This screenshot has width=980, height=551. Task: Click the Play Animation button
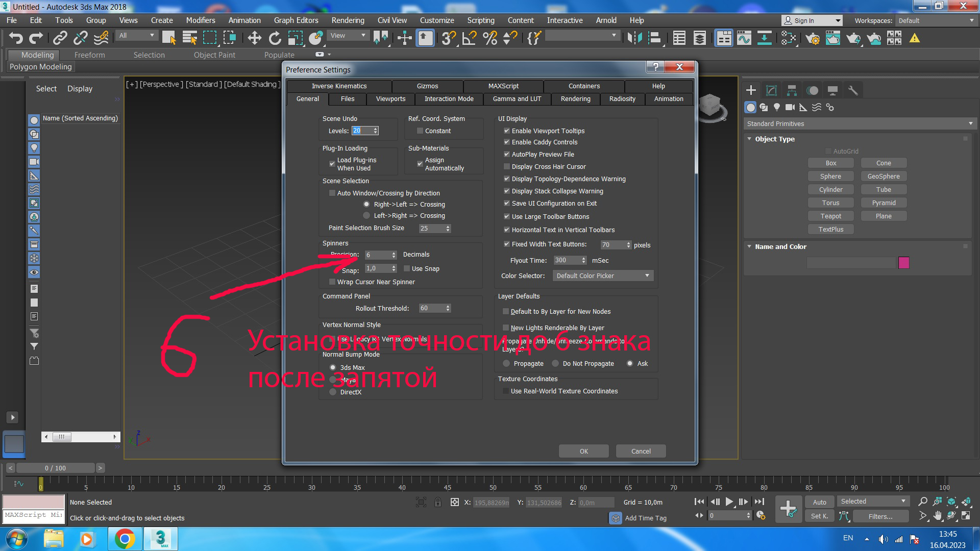pos(729,502)
